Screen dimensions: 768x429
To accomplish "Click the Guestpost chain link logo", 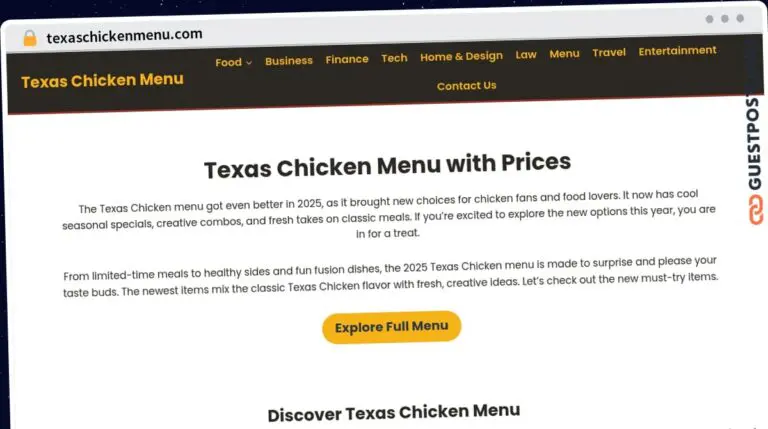I will pyautogui.click(x=756, y=210).
